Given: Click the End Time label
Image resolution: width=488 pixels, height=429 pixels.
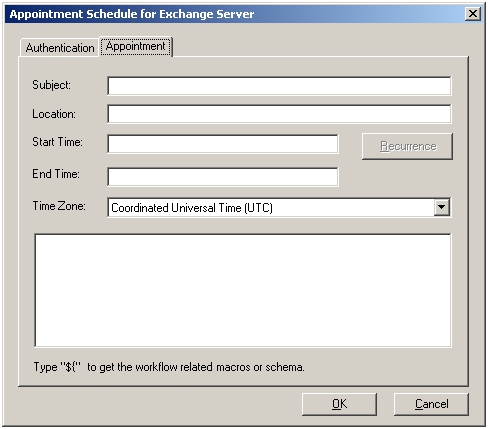Looking at the screenshot, I should pos(56,174).
